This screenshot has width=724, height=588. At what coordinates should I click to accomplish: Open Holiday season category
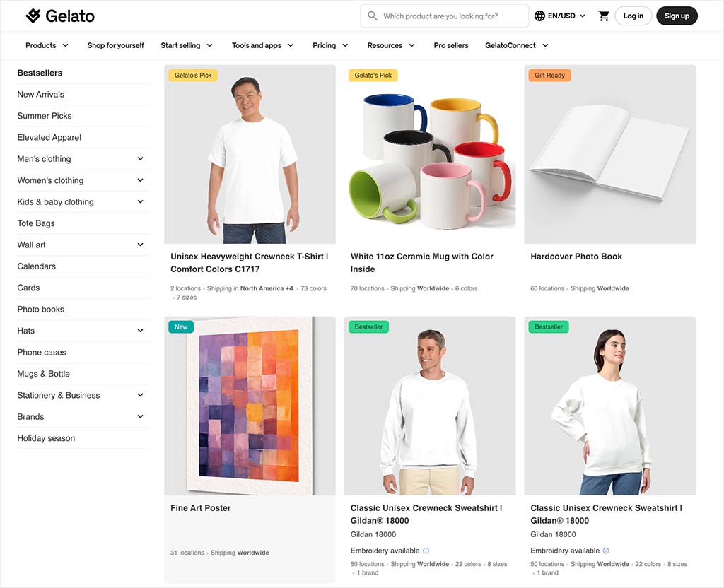pos(46,438)
